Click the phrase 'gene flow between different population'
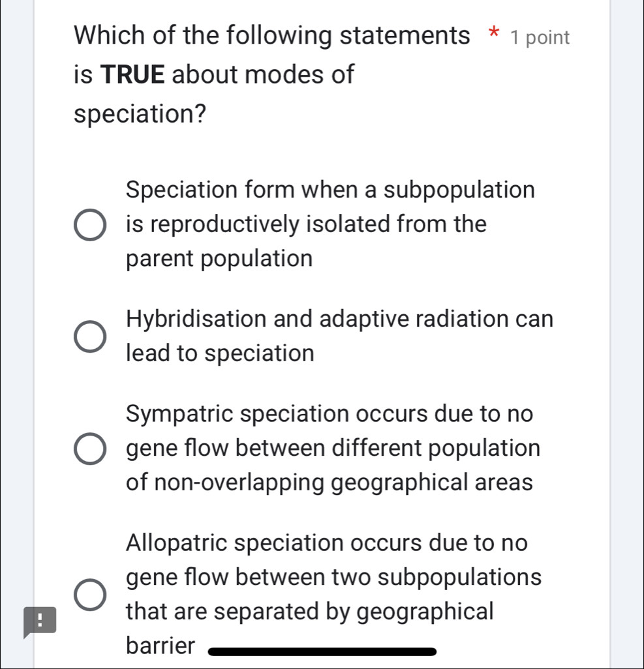This screenshot has height=669, width=644. point(333,448)
